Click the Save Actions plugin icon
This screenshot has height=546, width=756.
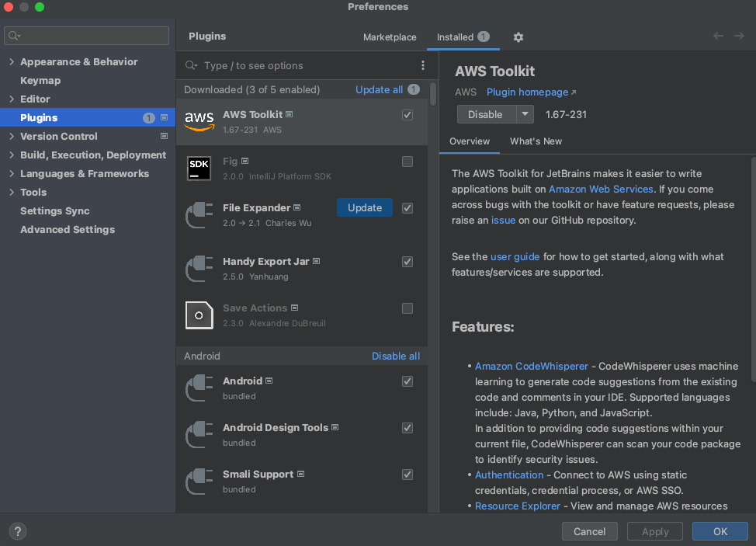(x=199, y=315)
